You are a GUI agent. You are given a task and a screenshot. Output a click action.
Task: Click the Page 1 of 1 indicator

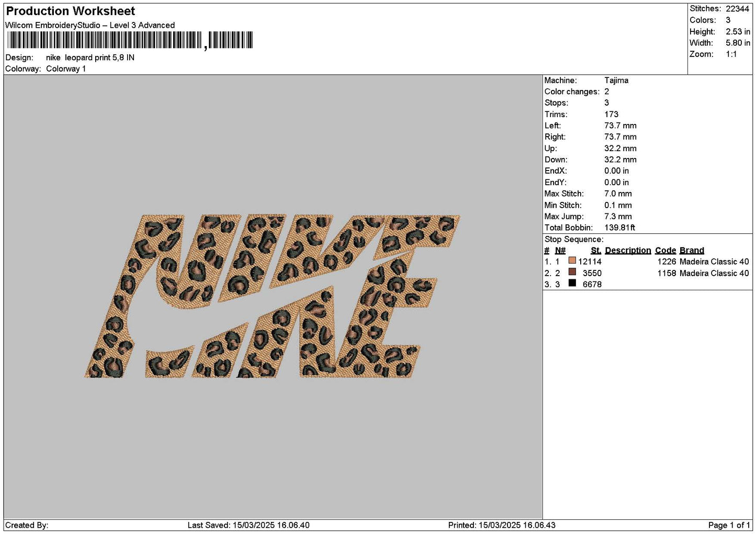(x=729, y=525)
